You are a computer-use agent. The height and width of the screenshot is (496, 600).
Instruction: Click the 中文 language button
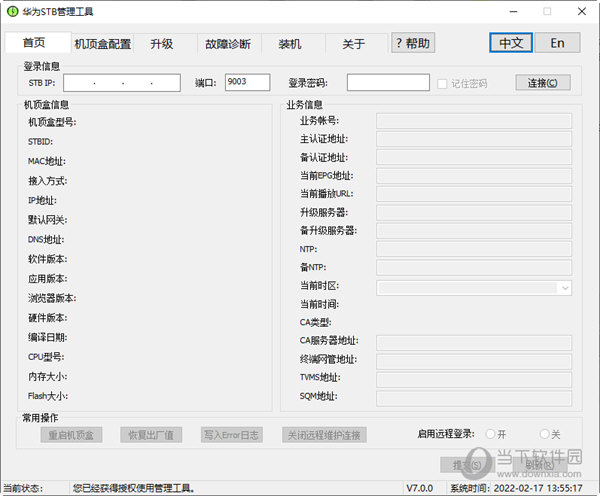[511, 43]
